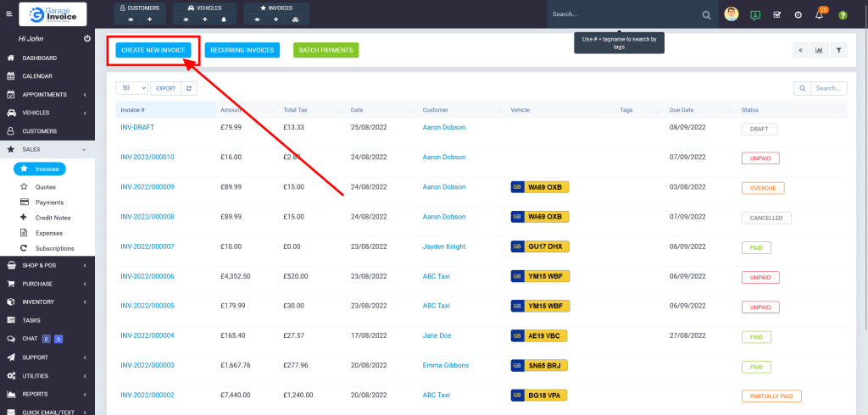The image size is (868, 415).
Task: Show the invoices chart report icon
Action: click(819, 50)
